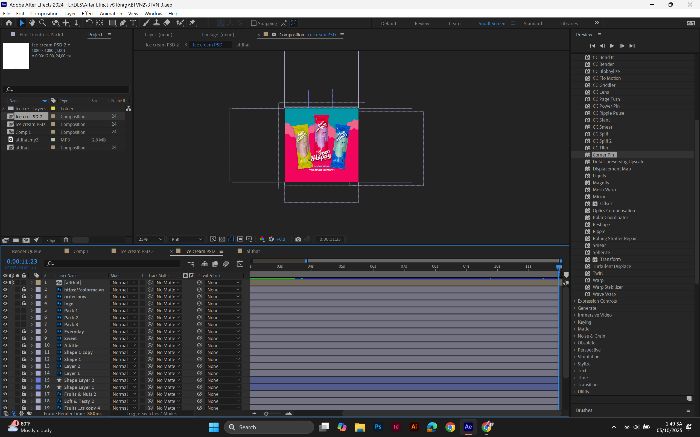Select the Eraser tool
The width and height of the screenshot is (700, 437).
coord(167,23)
